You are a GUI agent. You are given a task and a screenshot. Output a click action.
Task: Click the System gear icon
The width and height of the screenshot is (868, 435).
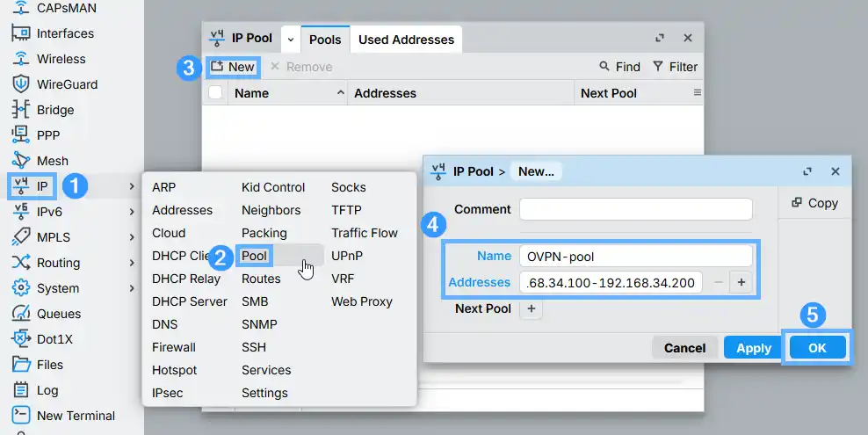click(x=21, y=287)
